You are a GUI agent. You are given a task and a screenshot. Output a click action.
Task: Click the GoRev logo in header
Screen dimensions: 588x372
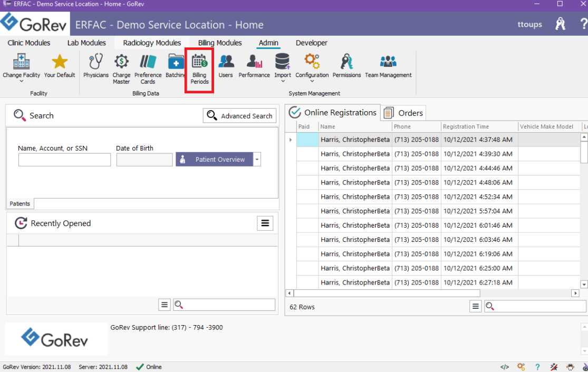click(34, 24)
